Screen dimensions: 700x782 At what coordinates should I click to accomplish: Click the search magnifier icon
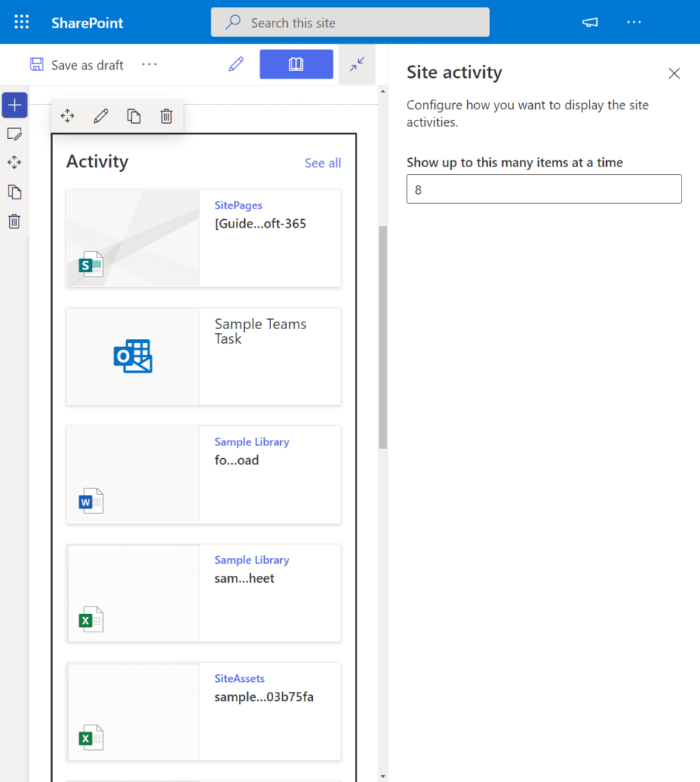point(233,22)
